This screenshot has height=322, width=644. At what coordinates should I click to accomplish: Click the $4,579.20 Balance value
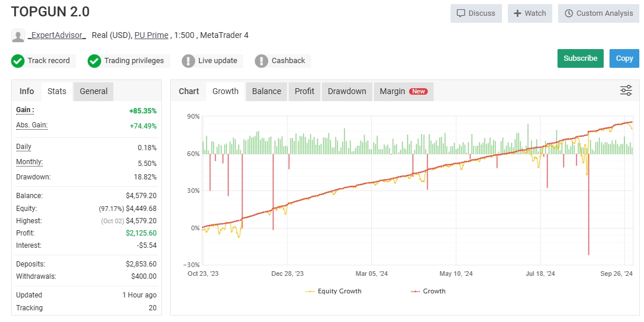pos(141,196)
